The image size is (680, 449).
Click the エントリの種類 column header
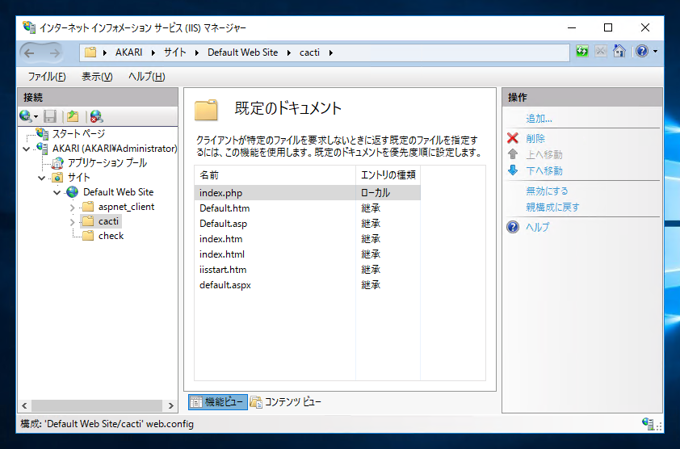click(388, 175)
